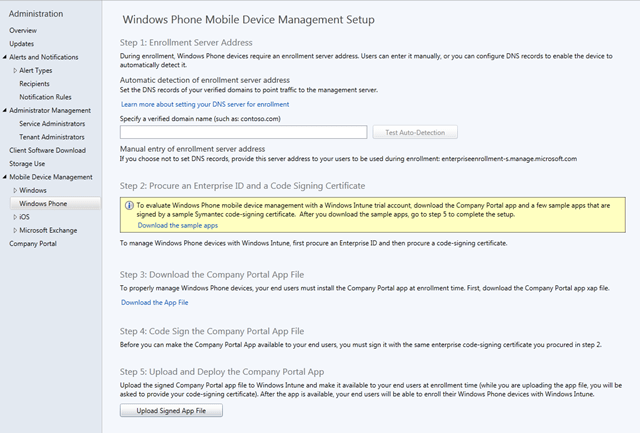Screen dimensions: 640x433
Task: Expand the Microsoft Exchange node
Action: tap(15, 231)
